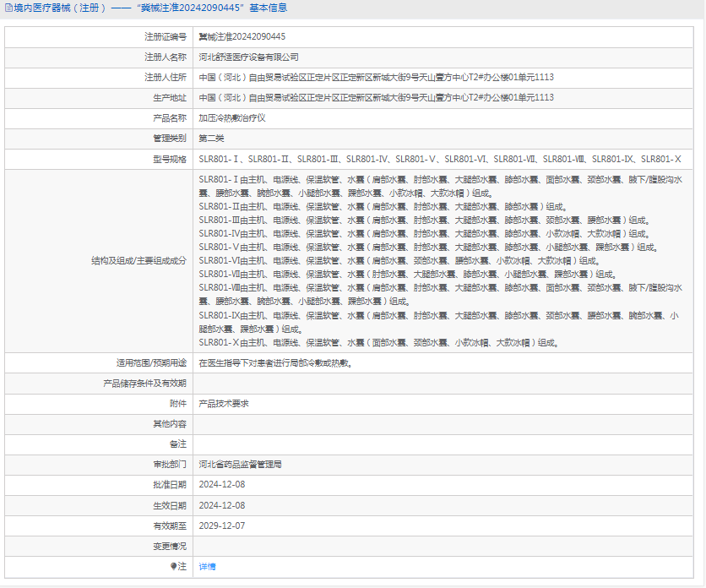Click the 有效期至 label

pyautogui.click(x=170, y=525)
